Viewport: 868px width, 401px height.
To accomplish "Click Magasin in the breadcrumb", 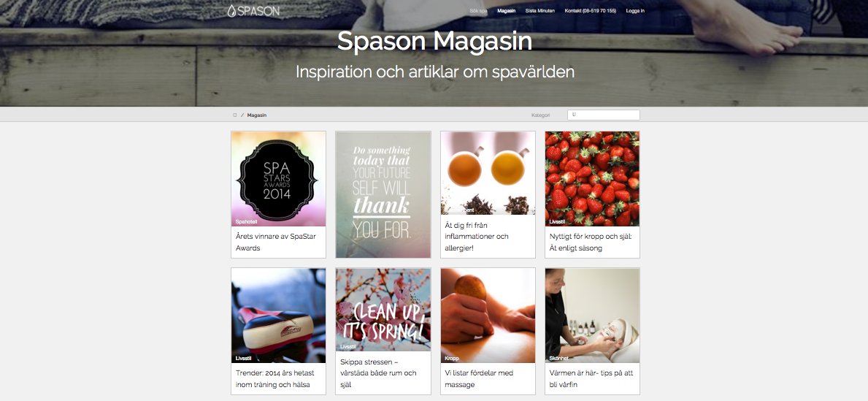I will tap(257, 115).
